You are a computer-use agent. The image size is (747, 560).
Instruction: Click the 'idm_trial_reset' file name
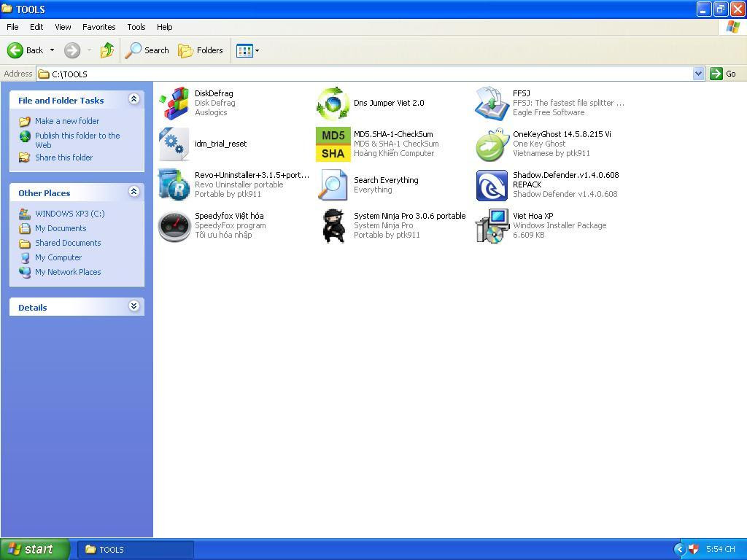coord(220,144)
